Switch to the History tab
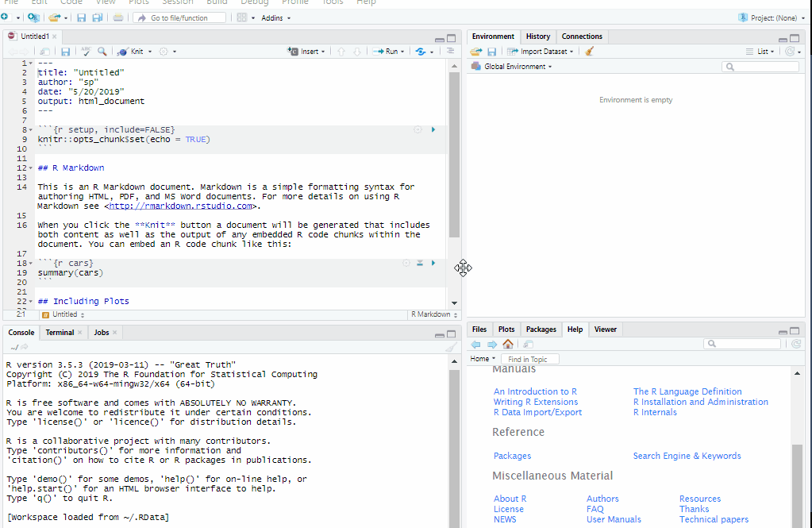 [537, 37]
